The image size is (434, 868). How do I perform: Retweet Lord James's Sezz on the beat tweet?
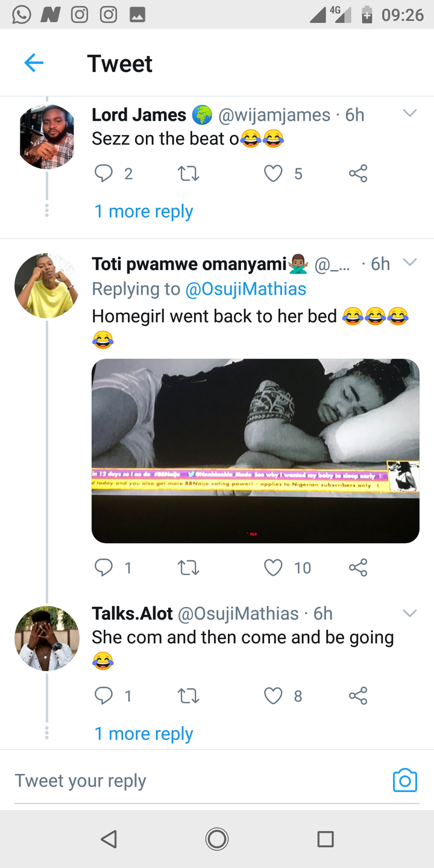(189, 174)
